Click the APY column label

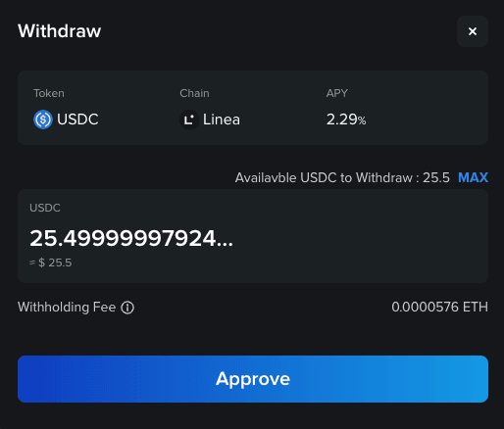[337, 93]
